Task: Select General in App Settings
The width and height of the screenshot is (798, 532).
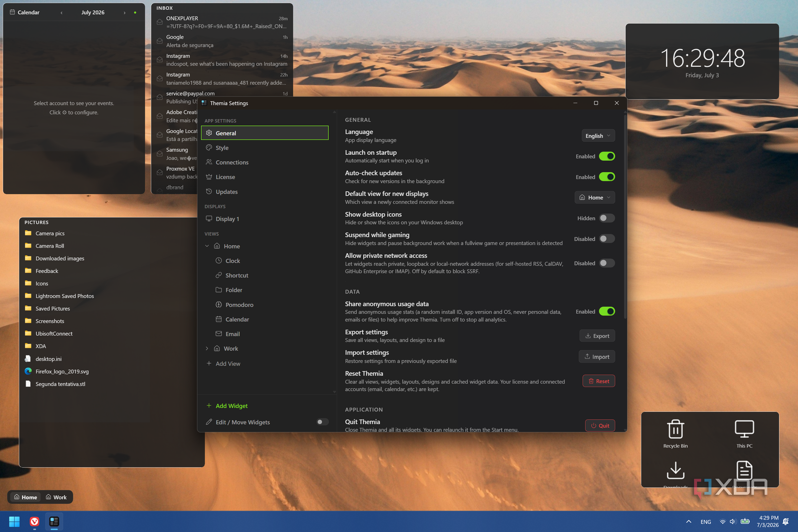Action: [x=265, y=133]
